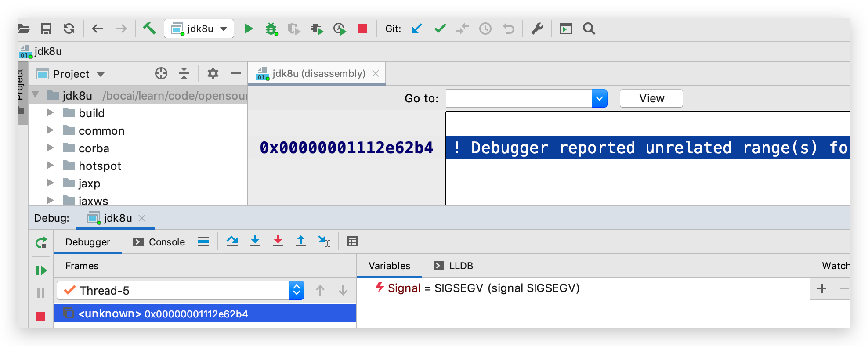This screenshot has height=346, width=868.
Task: Close the jdk8u (disassembly) tab
Action: (x=376, y=73)
